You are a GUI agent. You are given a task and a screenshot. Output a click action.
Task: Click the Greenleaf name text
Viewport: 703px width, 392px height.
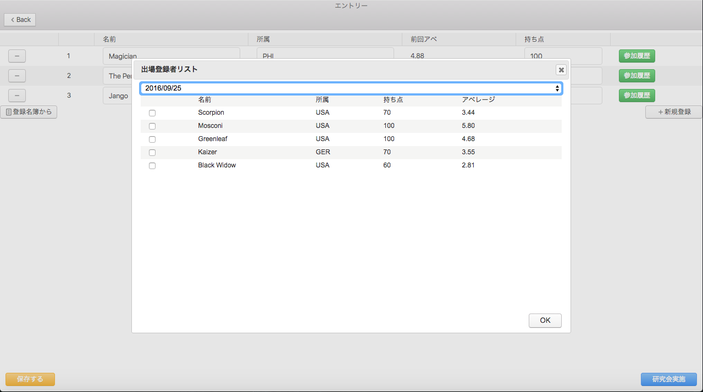(213, 139)
